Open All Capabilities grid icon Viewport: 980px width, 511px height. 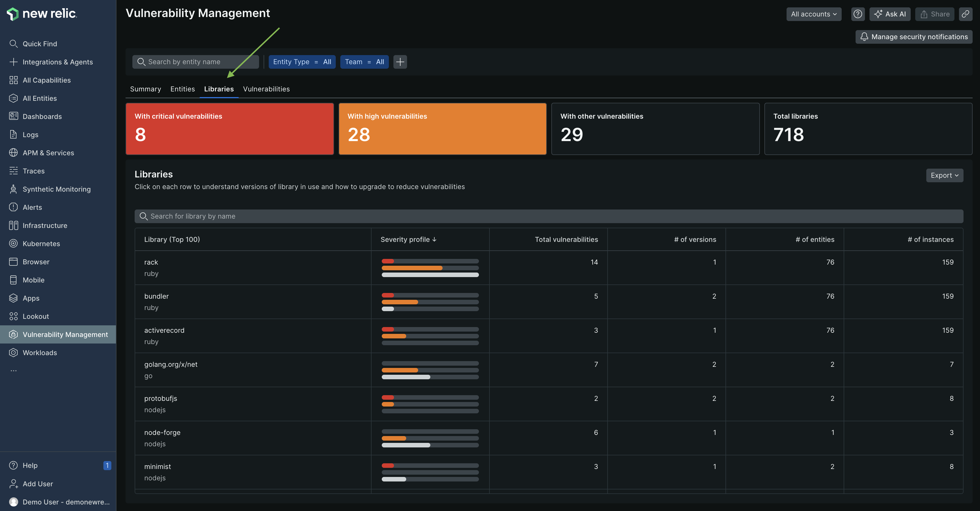tap(13, 80)
